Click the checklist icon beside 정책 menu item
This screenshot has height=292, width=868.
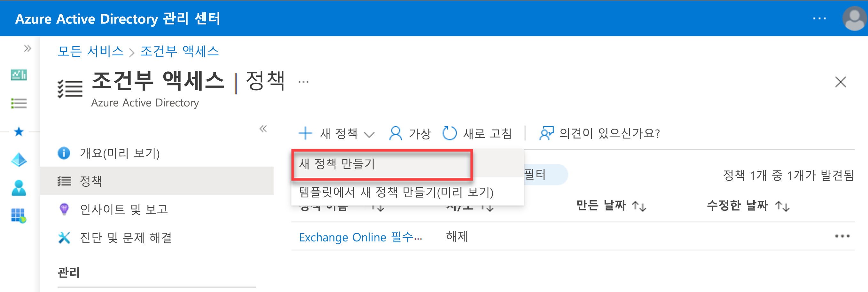(64, 181)
